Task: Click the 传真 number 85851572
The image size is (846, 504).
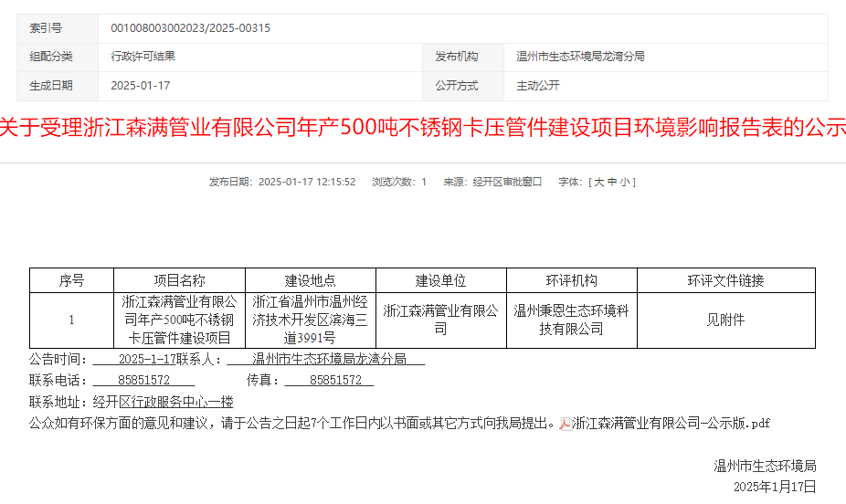Action: [335, 381]
